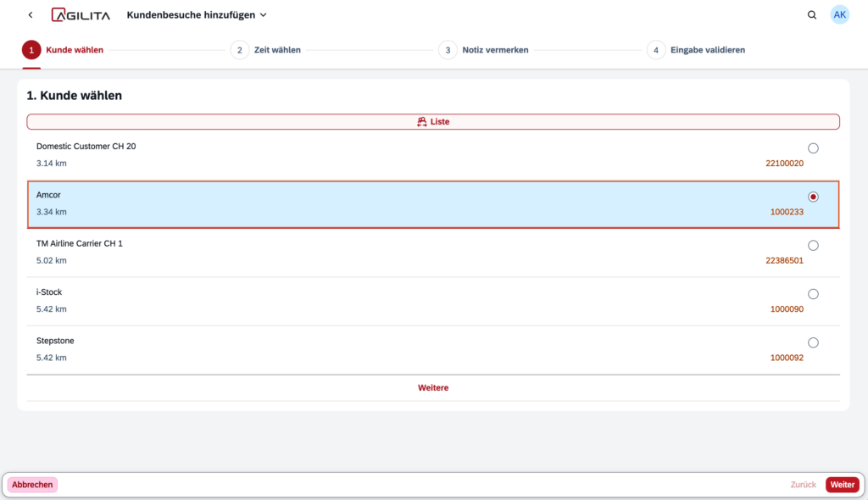The image size is (868, 500).
Task: Click step 3 circle icon
Action: 448,50
